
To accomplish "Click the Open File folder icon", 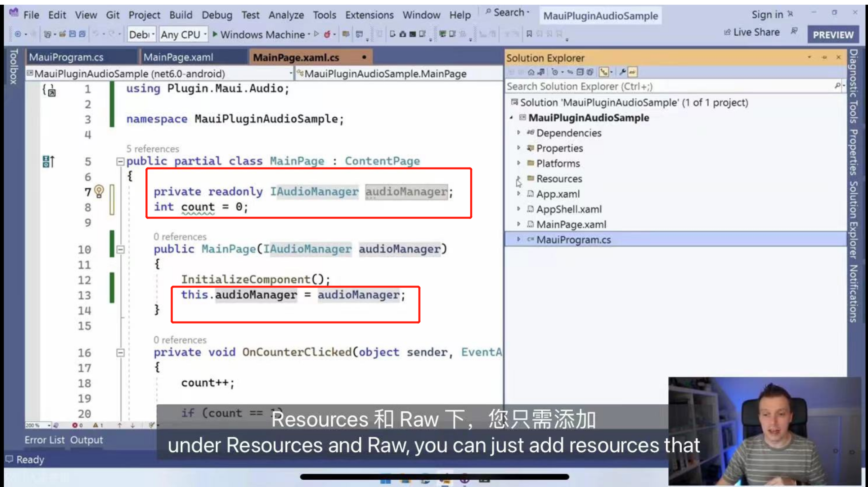I will [x=62, y=34].
